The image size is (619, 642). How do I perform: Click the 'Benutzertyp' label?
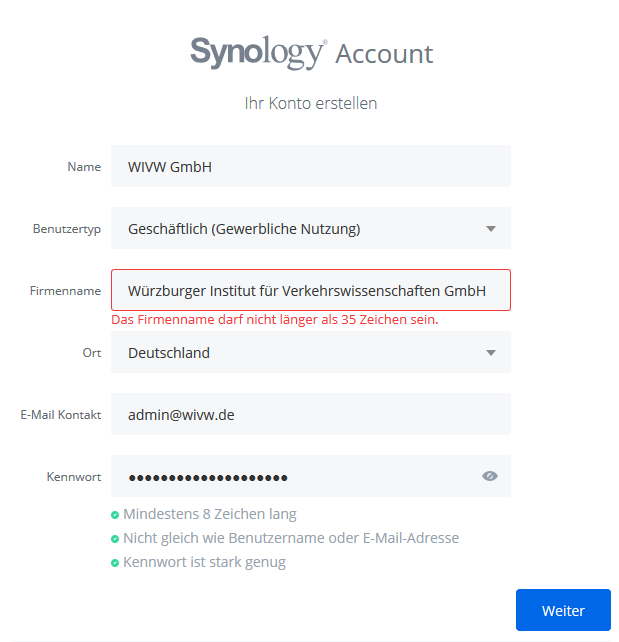(x=67, y=229)
